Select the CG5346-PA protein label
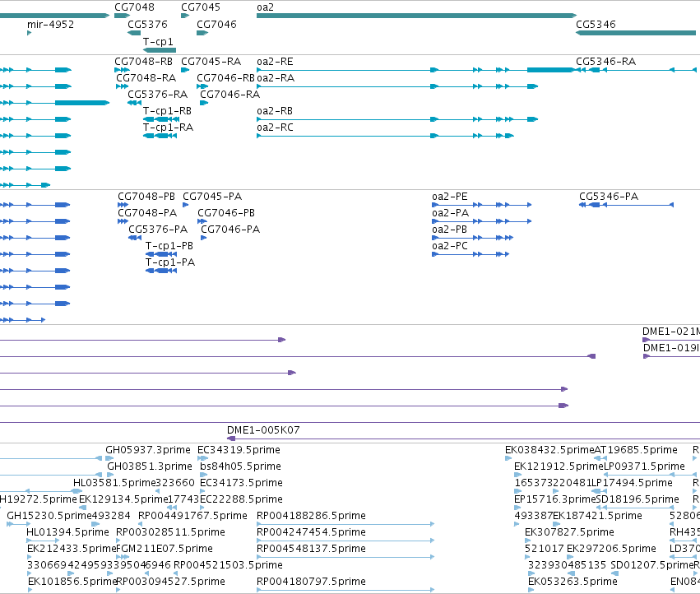The width and height of the screenshot is (700, 594). [609, 197]
